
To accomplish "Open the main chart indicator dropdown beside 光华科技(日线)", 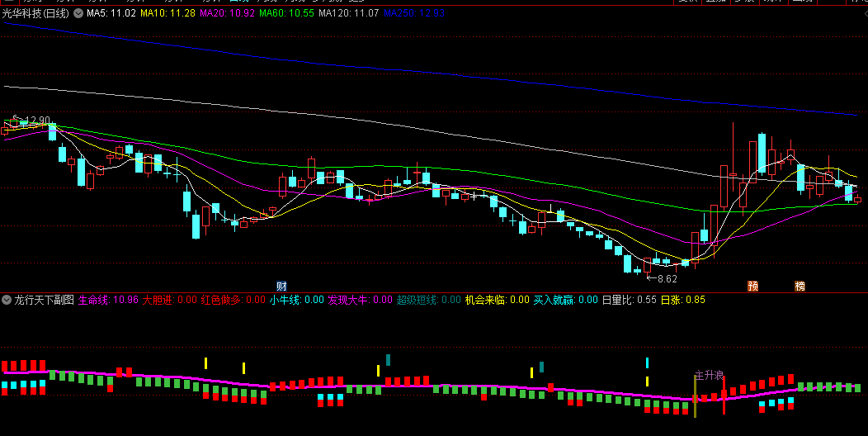I will pos(78,13).
